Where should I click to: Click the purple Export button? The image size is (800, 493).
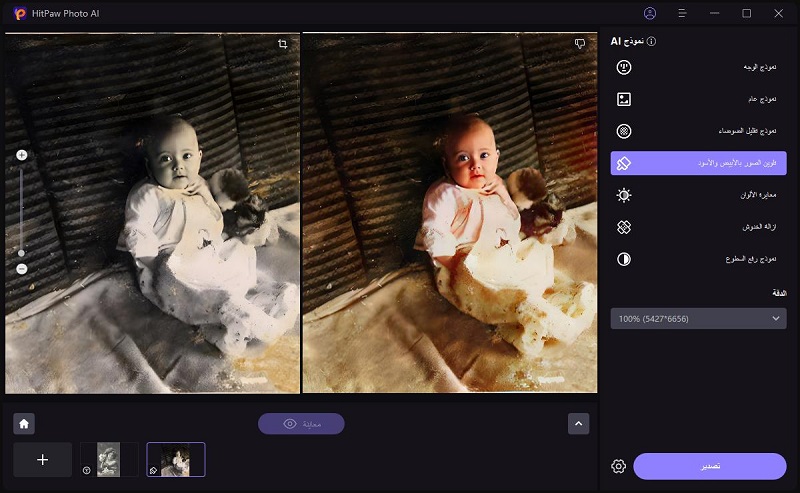pyautogui.click(x=709, y=466)
